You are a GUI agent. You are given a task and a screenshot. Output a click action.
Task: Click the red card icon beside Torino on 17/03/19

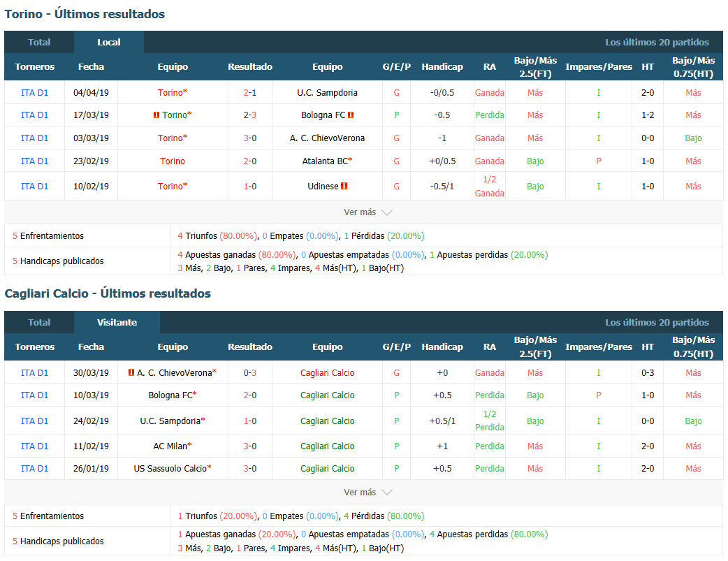[156, 115]
